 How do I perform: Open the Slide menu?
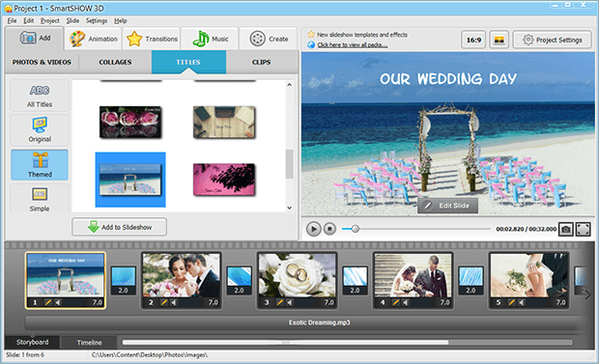(x=72, y=20)
